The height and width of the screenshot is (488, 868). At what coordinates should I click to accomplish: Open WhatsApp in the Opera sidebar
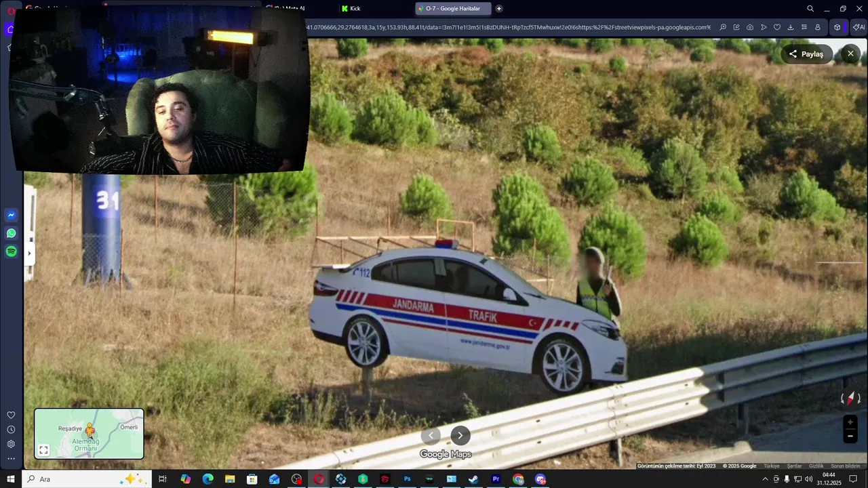[x=11, y=233]
